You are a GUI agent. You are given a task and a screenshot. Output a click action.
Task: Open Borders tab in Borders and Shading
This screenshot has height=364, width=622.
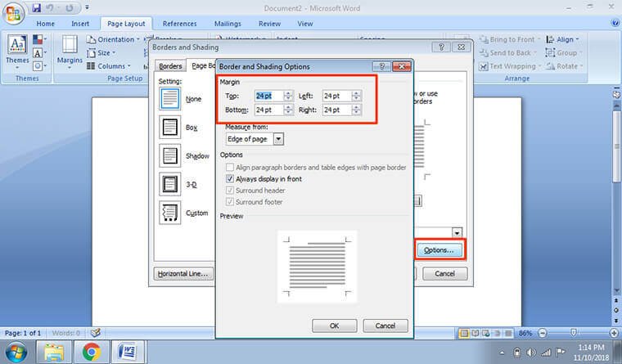(170, 66)
